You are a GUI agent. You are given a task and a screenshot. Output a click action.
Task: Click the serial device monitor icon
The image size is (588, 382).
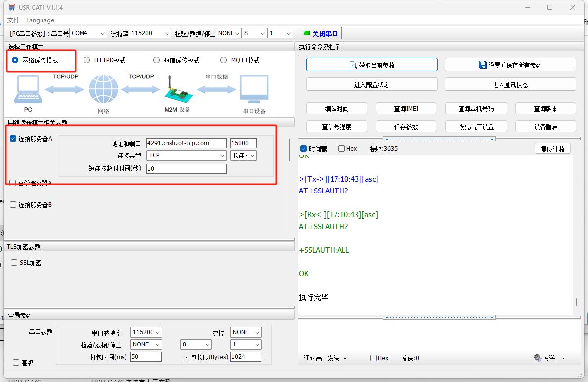click(254, 89)
